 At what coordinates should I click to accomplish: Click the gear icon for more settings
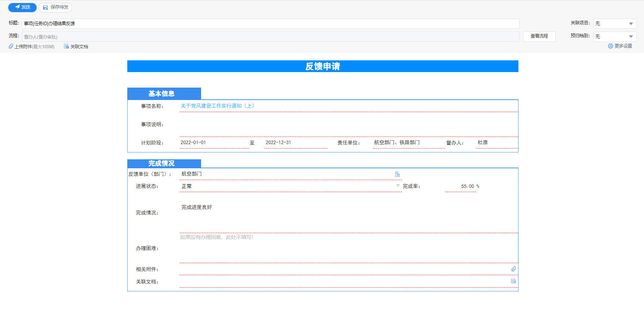[611, 46]
